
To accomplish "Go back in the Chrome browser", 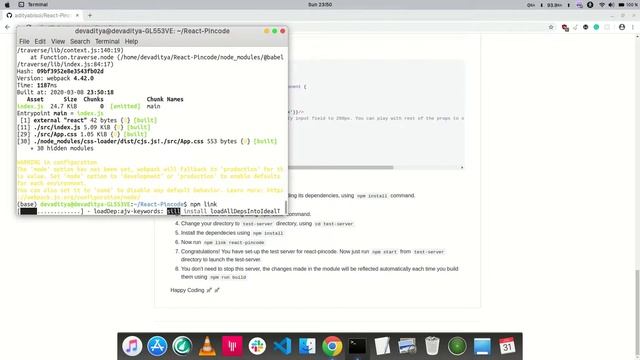I will pyautogui.click(x=8, y=27).
